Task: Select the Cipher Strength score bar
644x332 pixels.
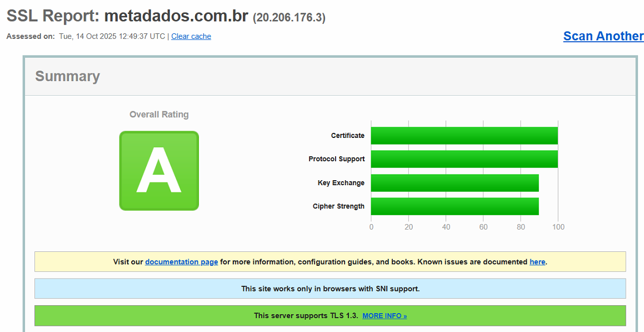Action: (455, 206)
